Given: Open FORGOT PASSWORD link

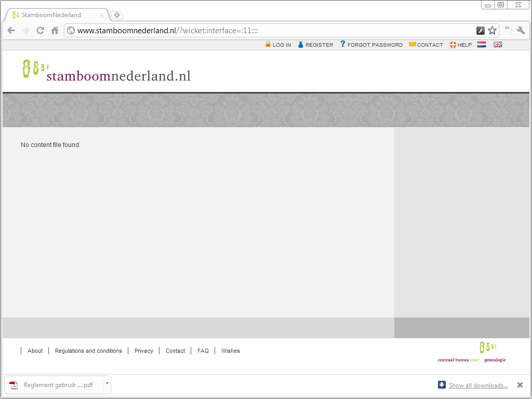Looking at the screenshot, I should click(x=375, y=45).
